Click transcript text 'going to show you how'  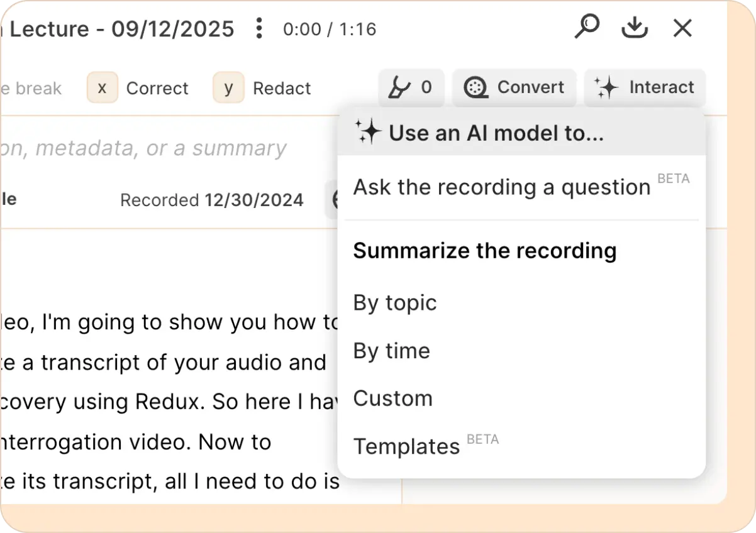(x=192, y=322)
